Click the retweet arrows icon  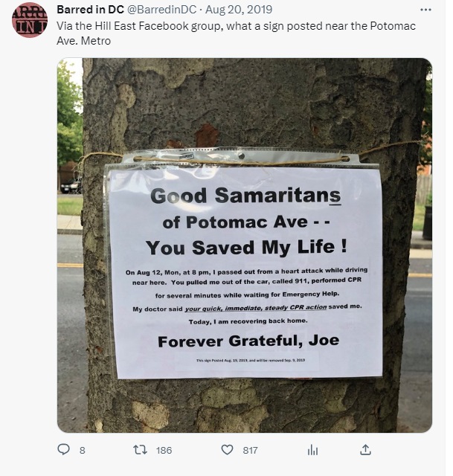(x=138, y=449)
